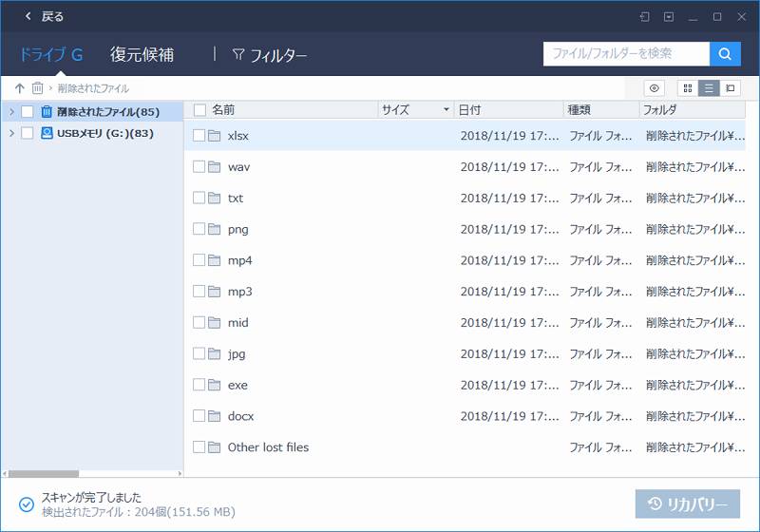Click the ファイル/フォルダーを検索 search field
The image size is (760, 532).
pos(626,54)
